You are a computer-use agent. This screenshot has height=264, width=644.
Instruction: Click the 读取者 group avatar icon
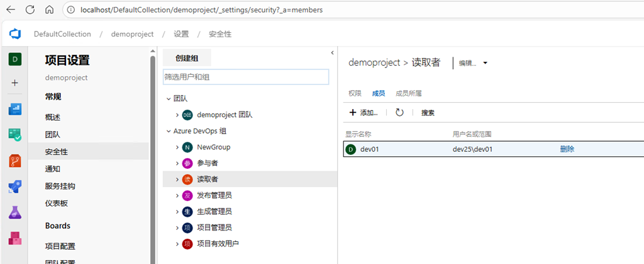pyautogui.click(x=187, y=180)
